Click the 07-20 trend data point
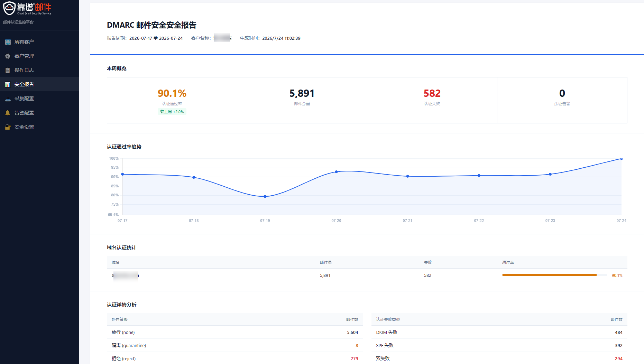The width and height of the screenshot is (644, 364). (336, 172)
